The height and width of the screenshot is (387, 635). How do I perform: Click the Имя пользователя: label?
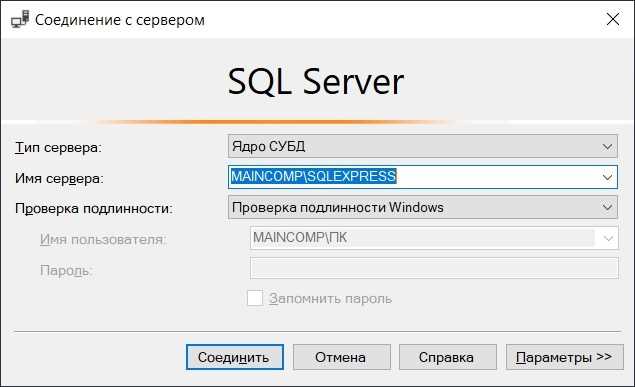[103, 239]
